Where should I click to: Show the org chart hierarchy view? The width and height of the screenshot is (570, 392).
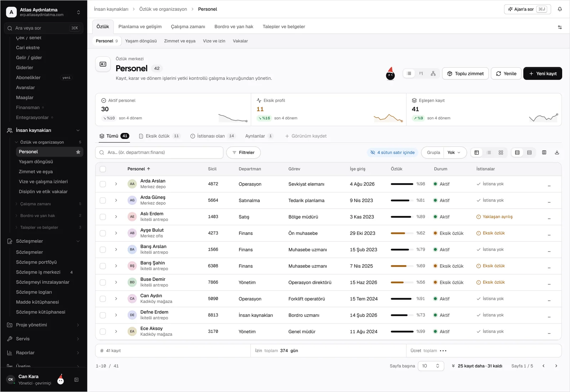point(433,73)
